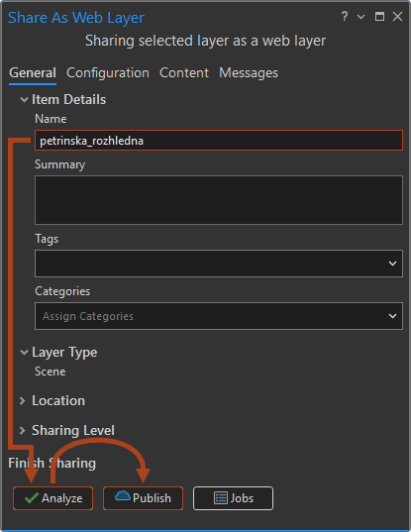411x532 pixels.
Task: Click inside the Tags input field
Action: point(210,264)
